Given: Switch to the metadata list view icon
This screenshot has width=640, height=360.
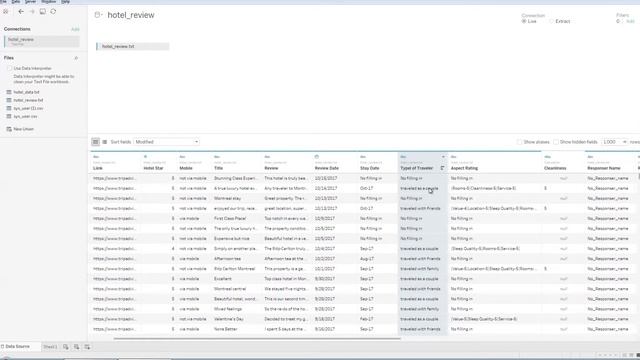Looking at the screenshot, I should tap(104, 142).
